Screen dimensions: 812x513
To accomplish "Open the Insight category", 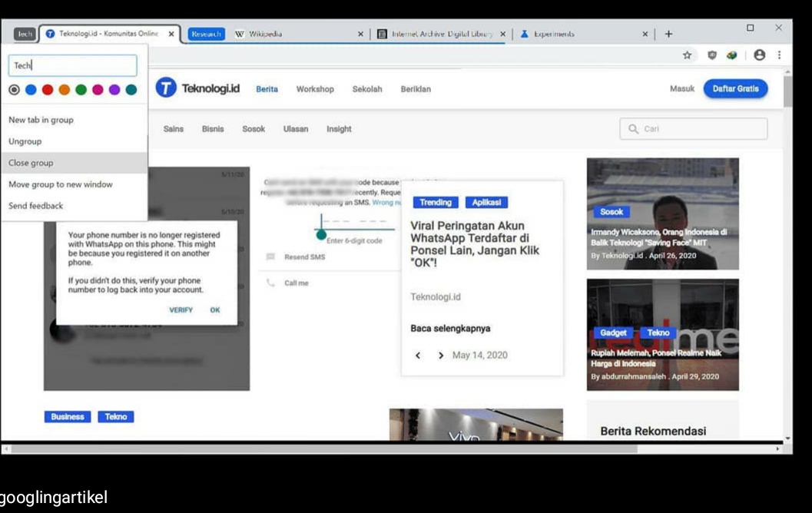I will [x=339, y=129].
